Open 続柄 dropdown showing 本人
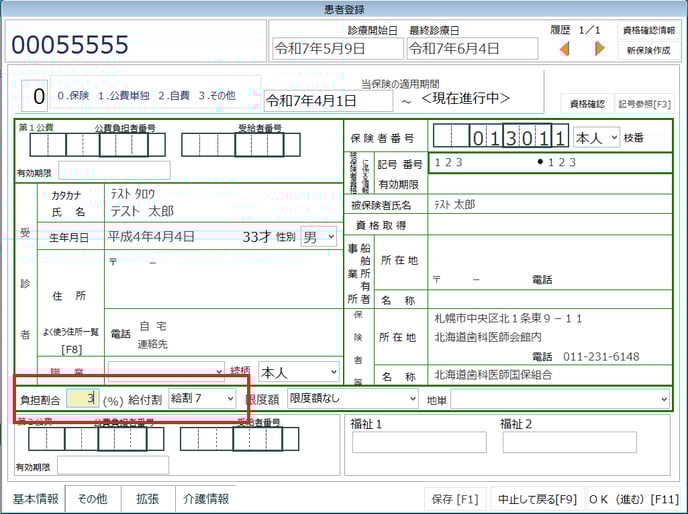This screenshot has width=688, height=514. (299, 373)
